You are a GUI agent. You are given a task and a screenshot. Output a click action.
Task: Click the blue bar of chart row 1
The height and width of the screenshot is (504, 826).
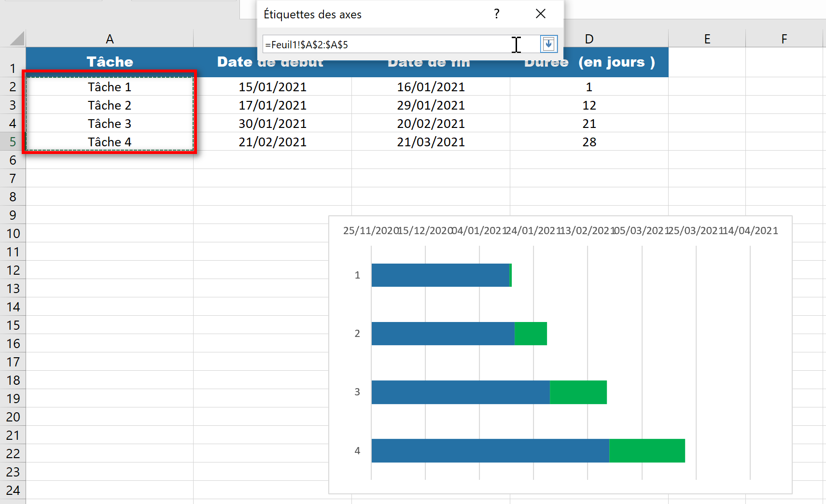click(440, 275)
